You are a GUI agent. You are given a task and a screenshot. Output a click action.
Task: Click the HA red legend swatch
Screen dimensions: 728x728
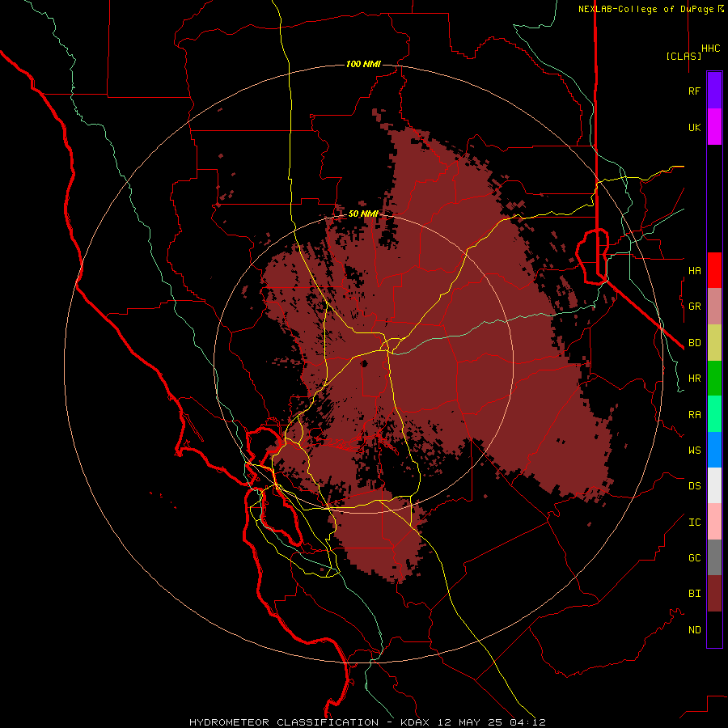tap(714, 270)
